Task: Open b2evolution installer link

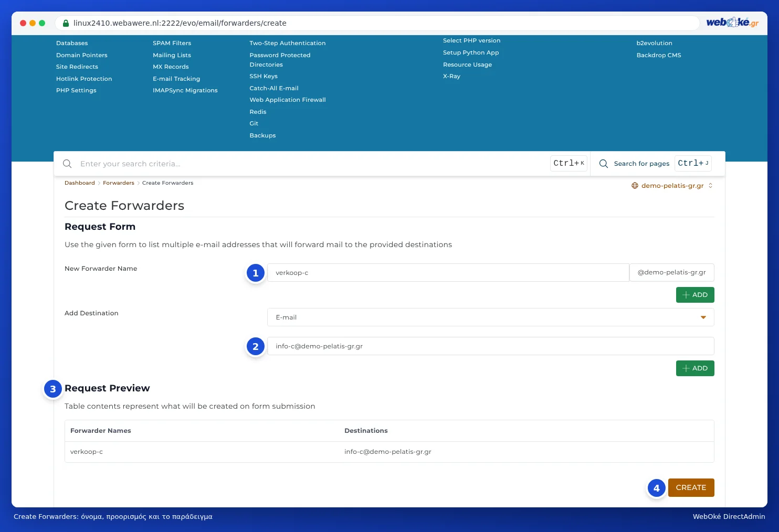Action: (x=655, y=43)
